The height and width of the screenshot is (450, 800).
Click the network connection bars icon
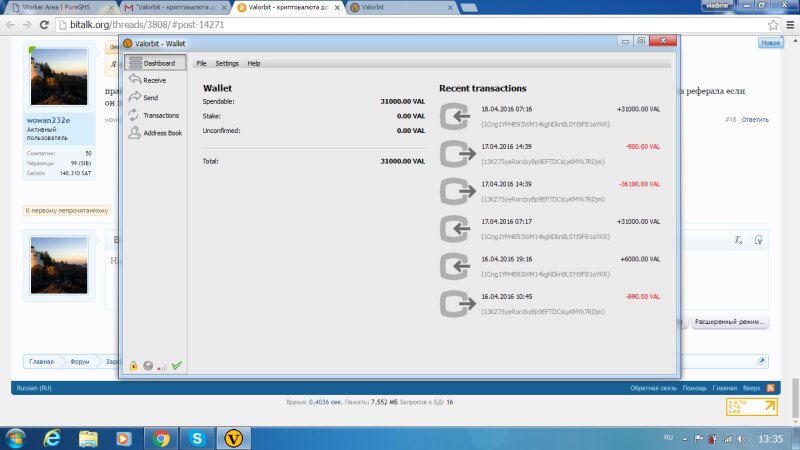(x=162, y=367)
